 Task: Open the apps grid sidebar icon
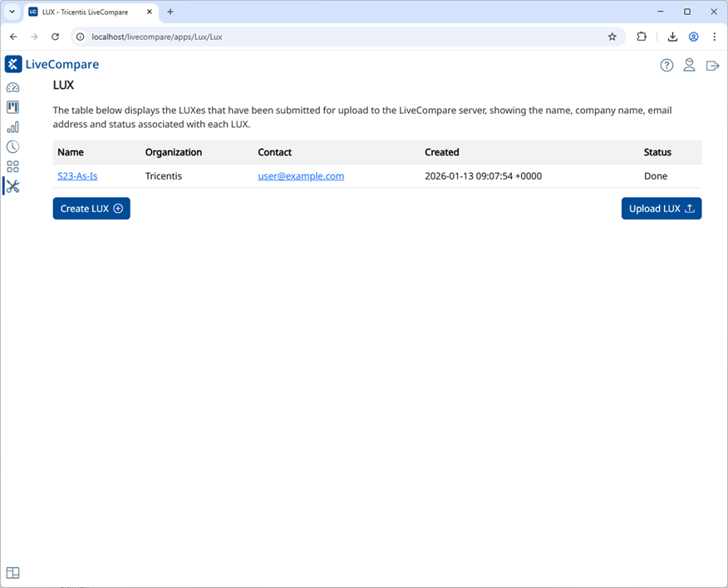[x=13, y=167]
